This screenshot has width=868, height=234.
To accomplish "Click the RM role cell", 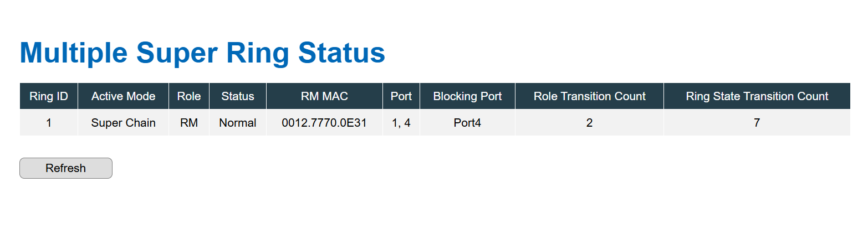I will click(189, 123).
